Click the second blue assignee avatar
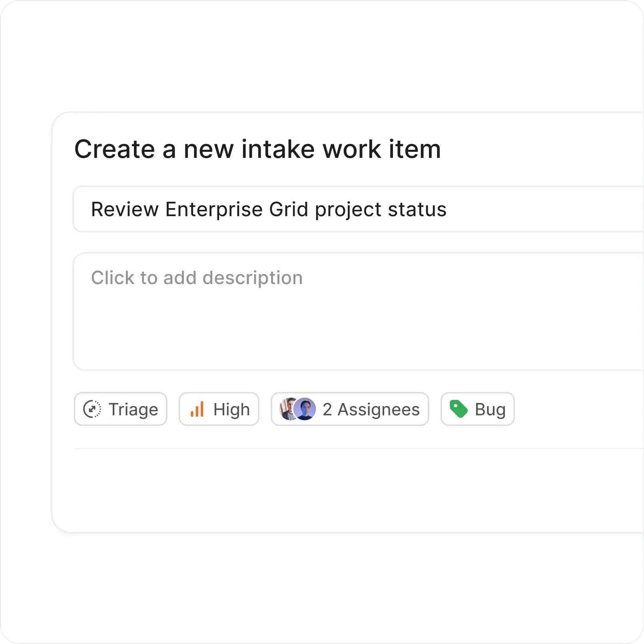This screenshot has height=644, width=644. coord(305,409)
